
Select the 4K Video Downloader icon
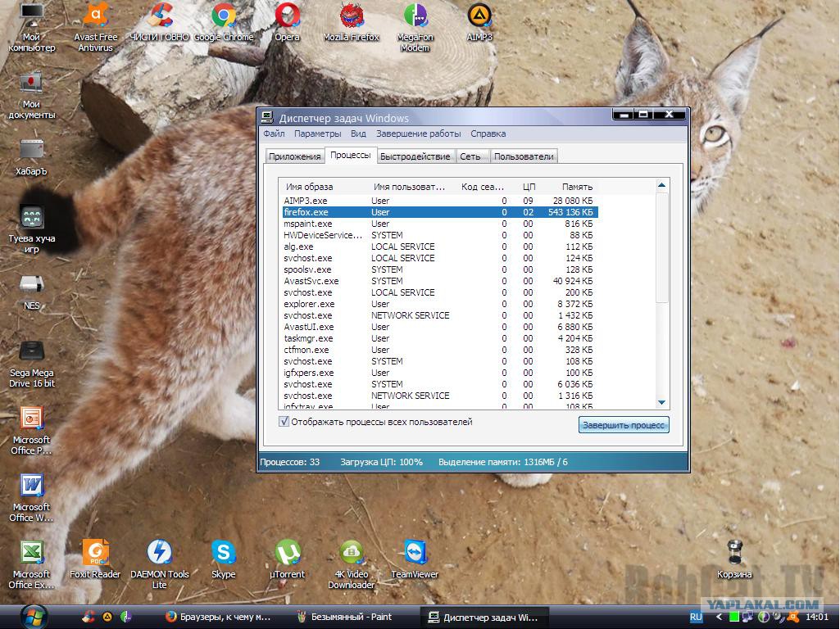tap(351, 565)
